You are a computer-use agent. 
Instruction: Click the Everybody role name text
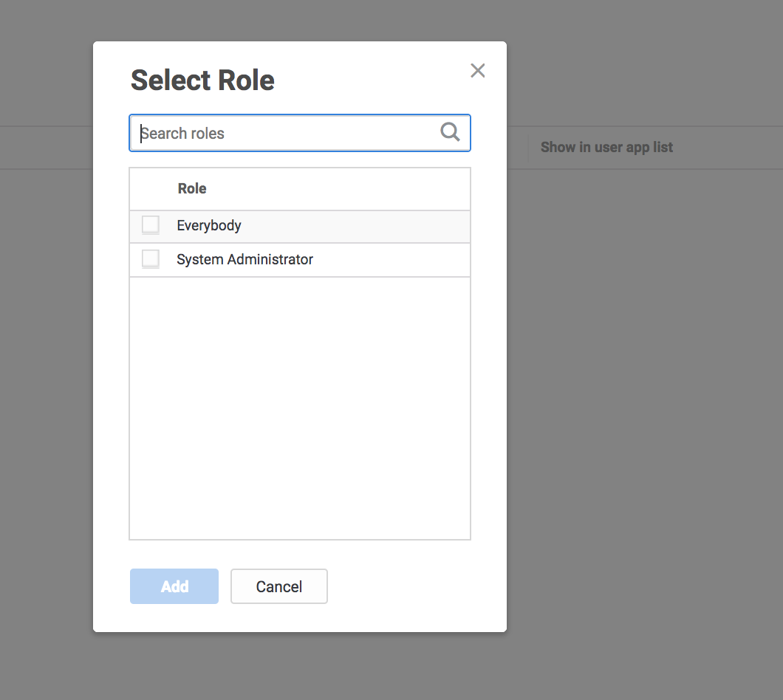coord(208,224)
